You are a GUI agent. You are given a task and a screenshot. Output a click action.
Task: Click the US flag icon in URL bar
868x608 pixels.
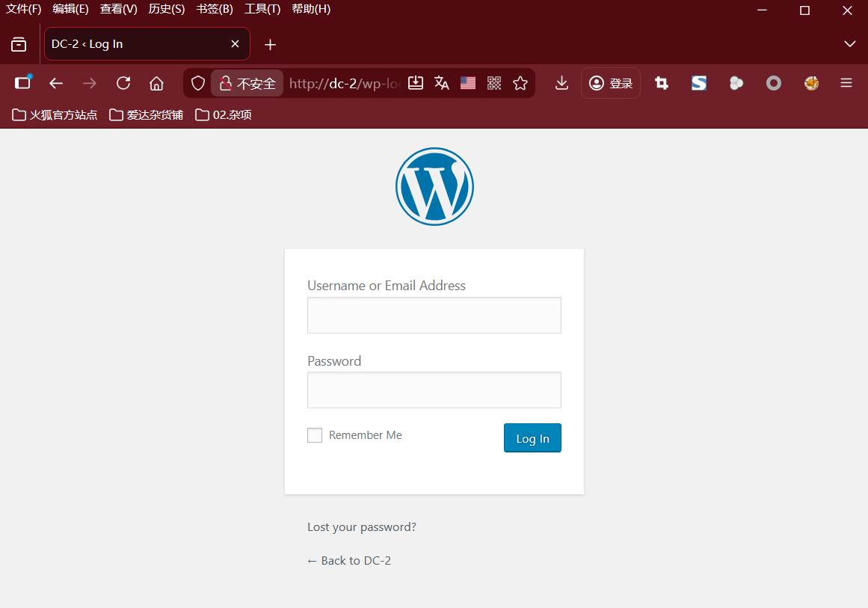[x=468, y=83]
